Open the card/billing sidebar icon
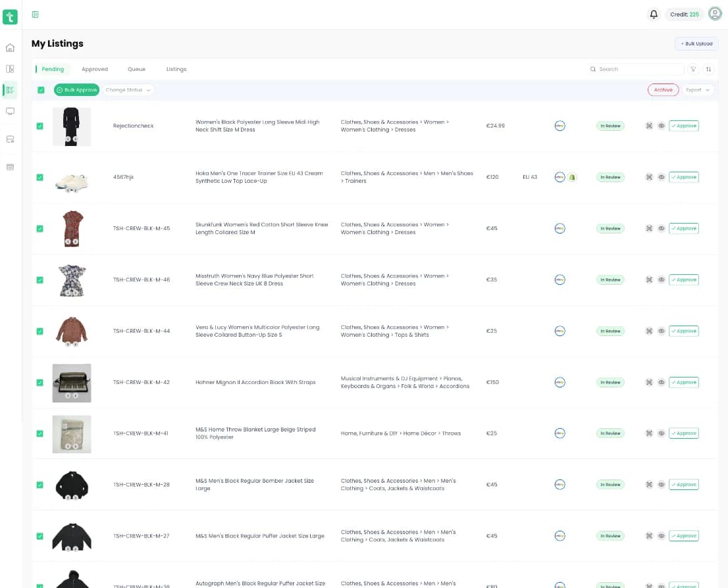728x588 pixels. (11, 167)
